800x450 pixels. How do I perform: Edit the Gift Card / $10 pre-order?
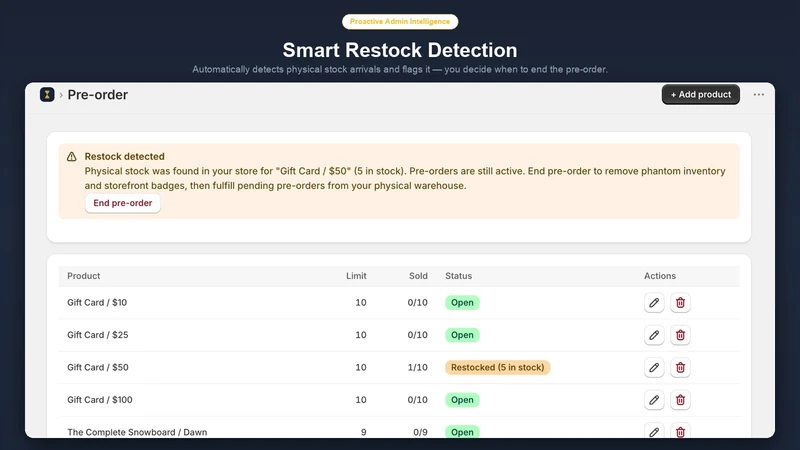[x=654, y=303]
